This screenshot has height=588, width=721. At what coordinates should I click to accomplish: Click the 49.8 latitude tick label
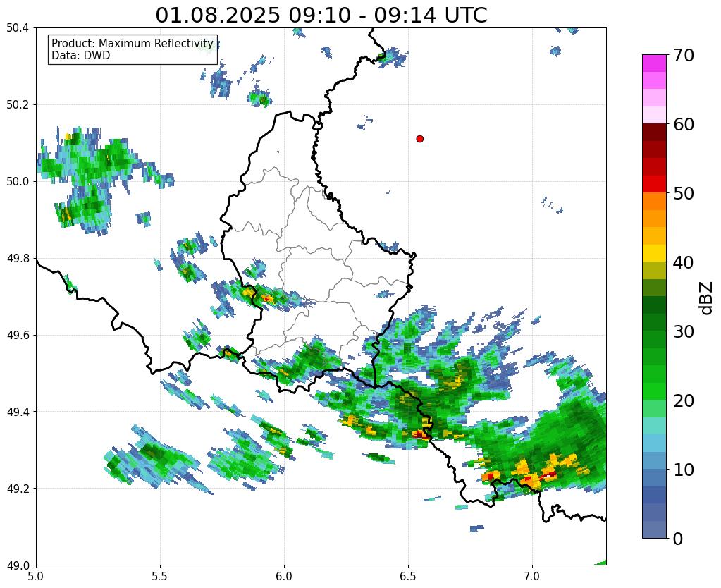tap(18, 259)
